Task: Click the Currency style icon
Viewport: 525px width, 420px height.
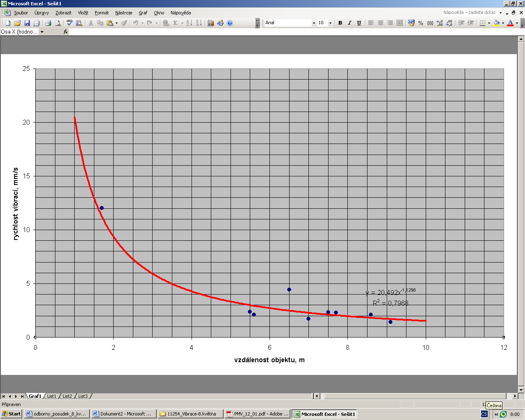Action: pyautogui.click(x=411, y=23)
